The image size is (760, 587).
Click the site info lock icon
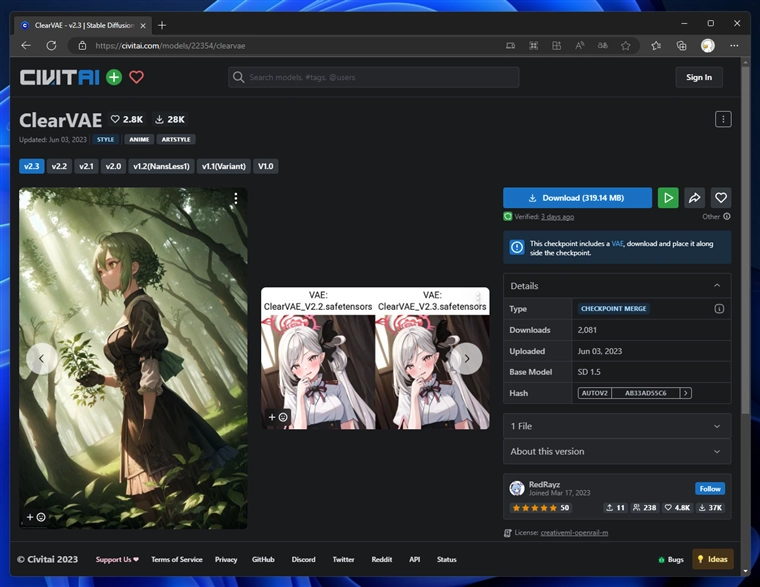point(82,46)
